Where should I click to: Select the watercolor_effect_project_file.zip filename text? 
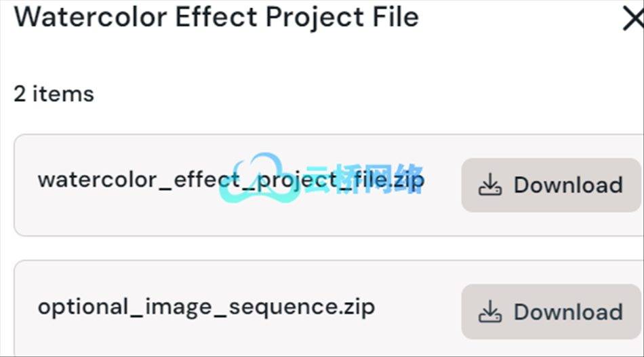coord(231,181)
